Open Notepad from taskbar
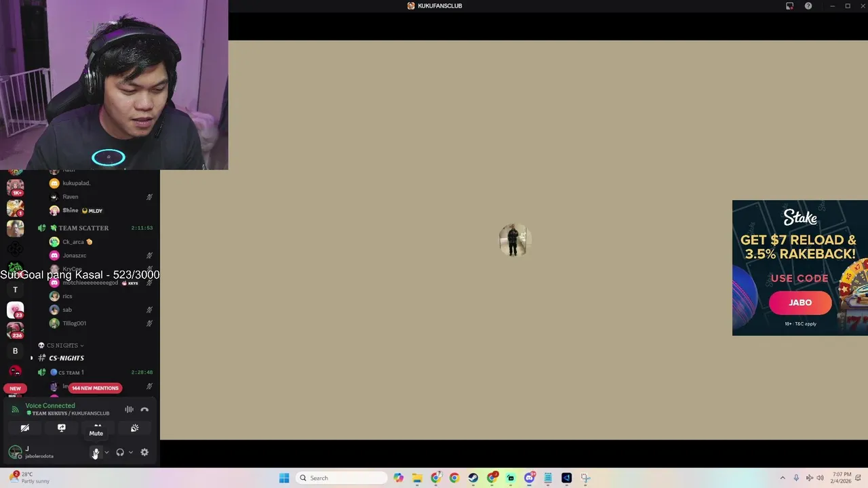Screen dimensions: 868x488 [x=548, y=478]
